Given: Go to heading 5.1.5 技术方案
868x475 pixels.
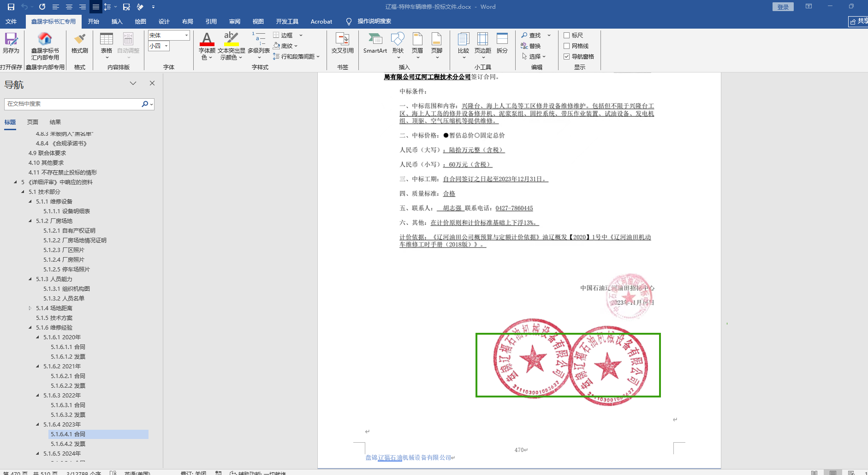Looking at the screenshot, I should pyautogui.click(x=54, y=318).
